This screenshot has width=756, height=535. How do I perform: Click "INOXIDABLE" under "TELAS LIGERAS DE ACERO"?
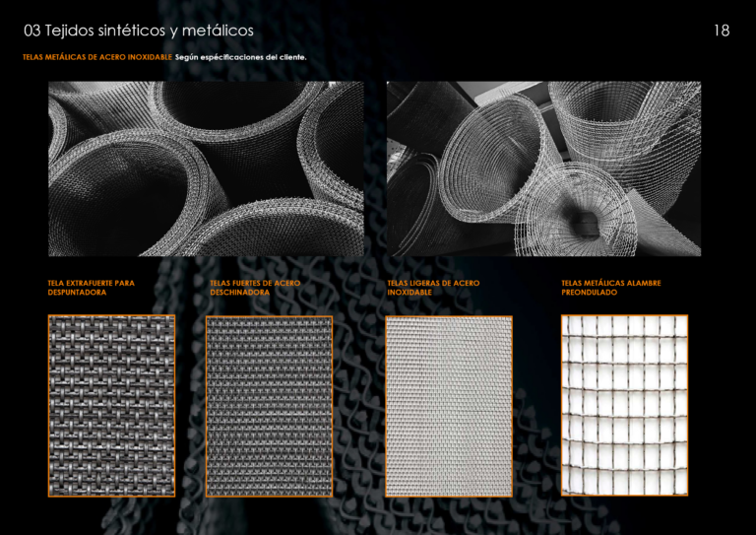coord(409,293)
